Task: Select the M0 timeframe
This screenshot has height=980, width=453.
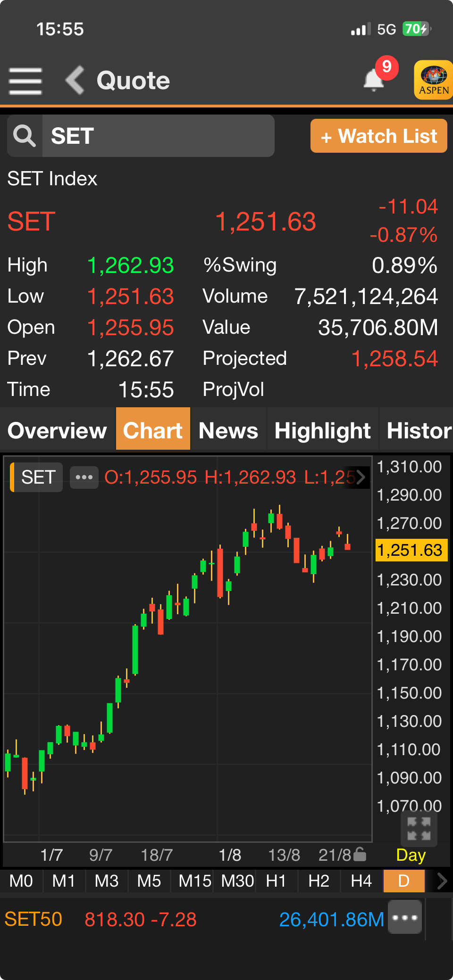Action: (21, 881)
